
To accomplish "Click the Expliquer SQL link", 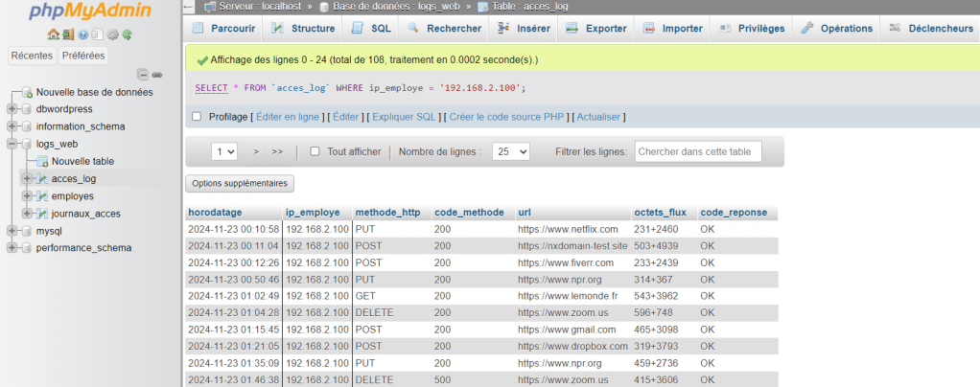I will [x=403, y=117].
